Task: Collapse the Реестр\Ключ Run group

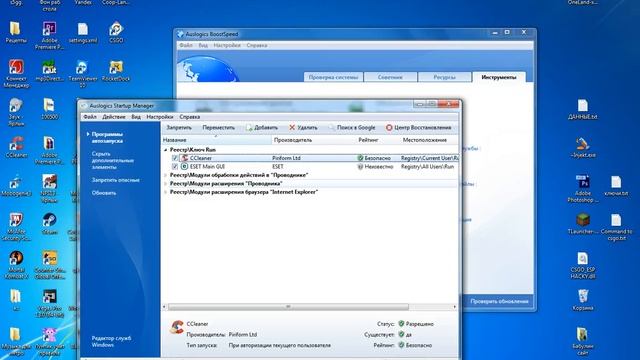Action: [166, 150]
